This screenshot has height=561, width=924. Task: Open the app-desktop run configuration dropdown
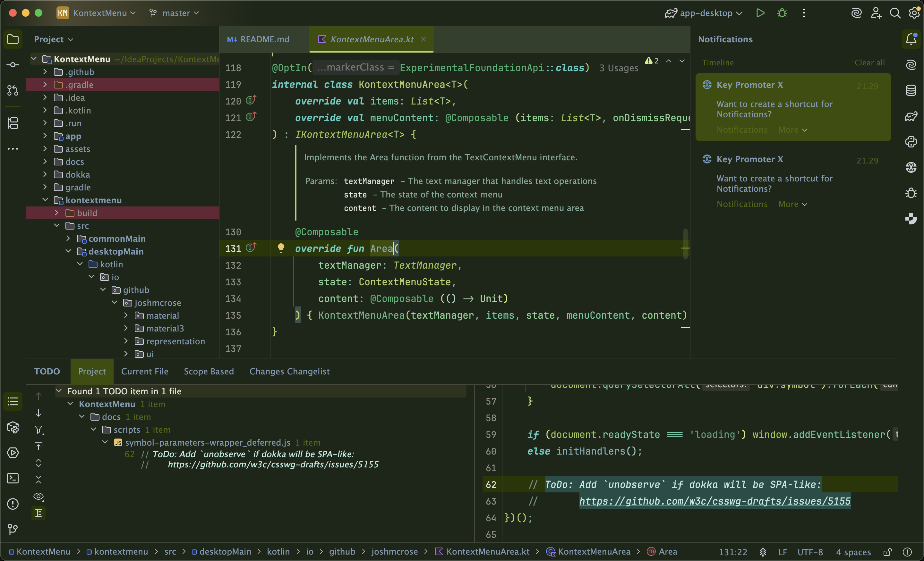coord(704,13)
